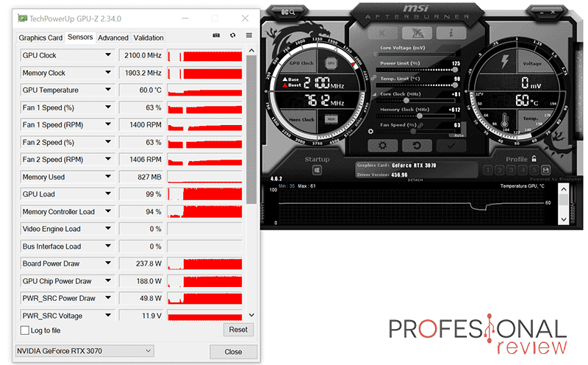Select the Sensors tab
The image size is (588, 365).
80,38
